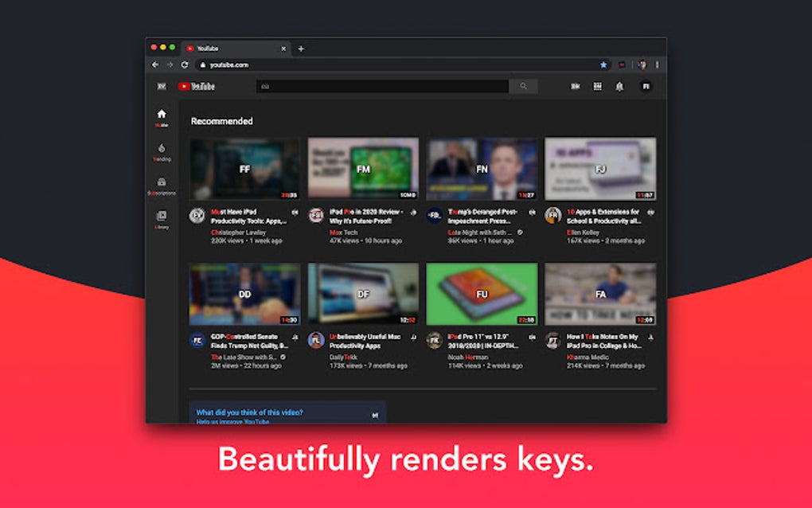Click channel avatar beside 10 Apps & Extensions
Image resolution: width=812 pixels, height=508 pixels.
point(553,216)
